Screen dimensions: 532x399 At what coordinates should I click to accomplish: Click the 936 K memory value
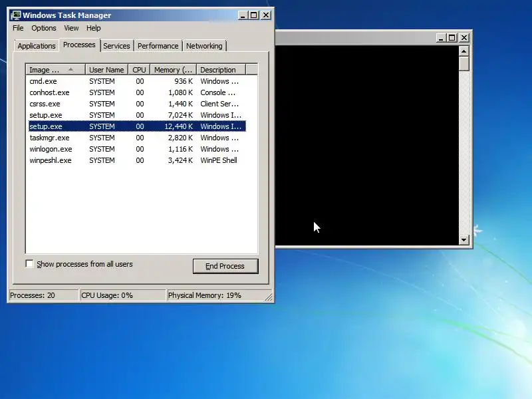(184, 81)
